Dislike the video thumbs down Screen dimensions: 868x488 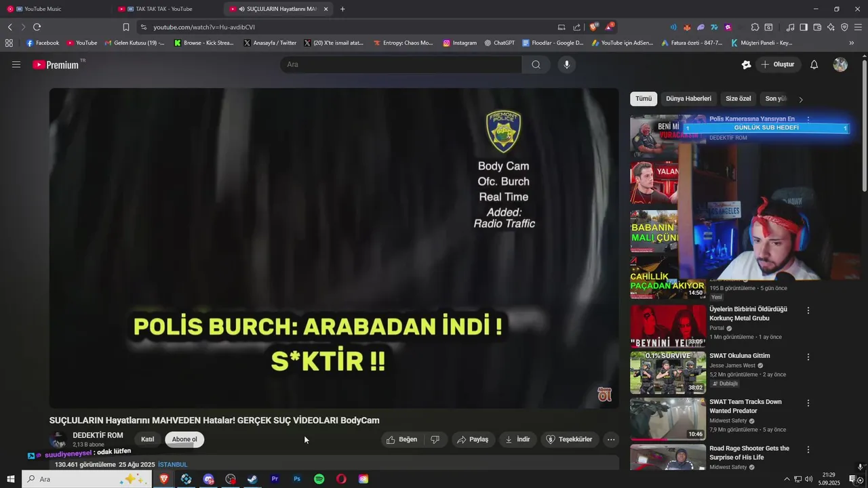click(x=435, y=439)
